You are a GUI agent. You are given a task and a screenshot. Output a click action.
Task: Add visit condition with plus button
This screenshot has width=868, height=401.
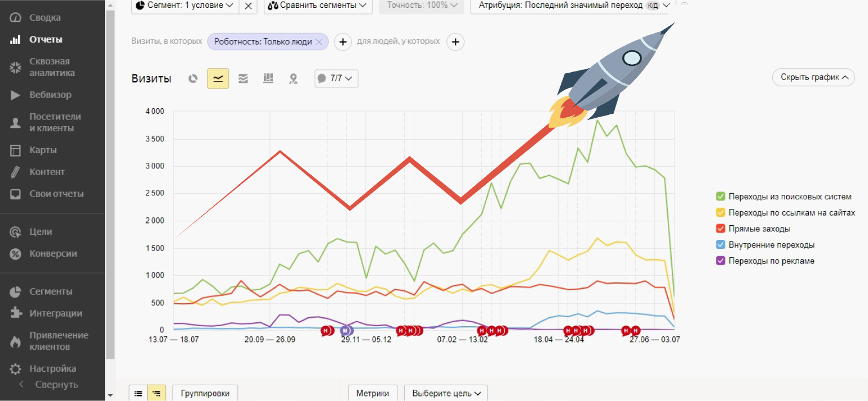pyautogui.click(x=343, y=42)
